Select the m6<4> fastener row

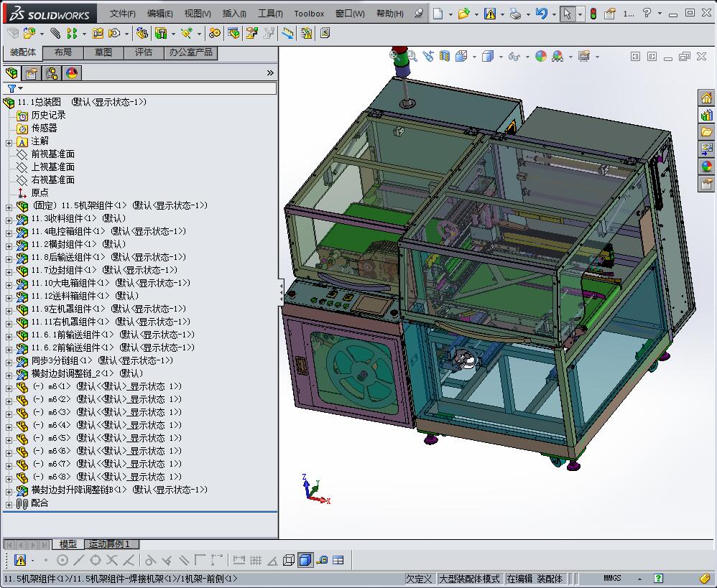click(x=106, y=425)
